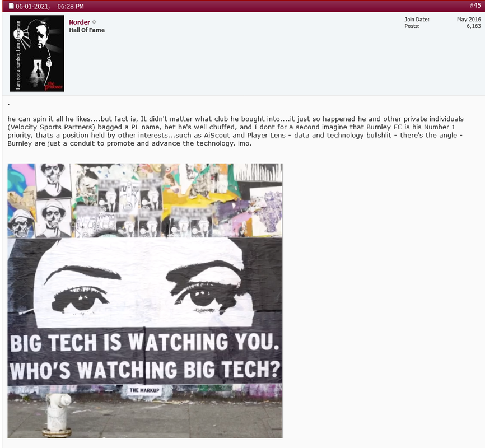Screen dimensions: 485x448
Task: Click the 'Join Date:' label
Action: click(417, 19)
